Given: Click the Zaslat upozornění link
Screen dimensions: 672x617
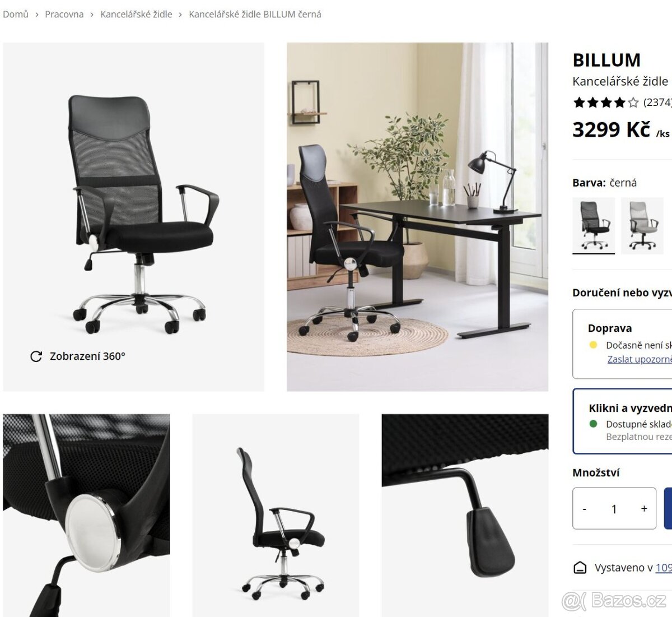Looking at the screenshot, I should click(640, 359).
